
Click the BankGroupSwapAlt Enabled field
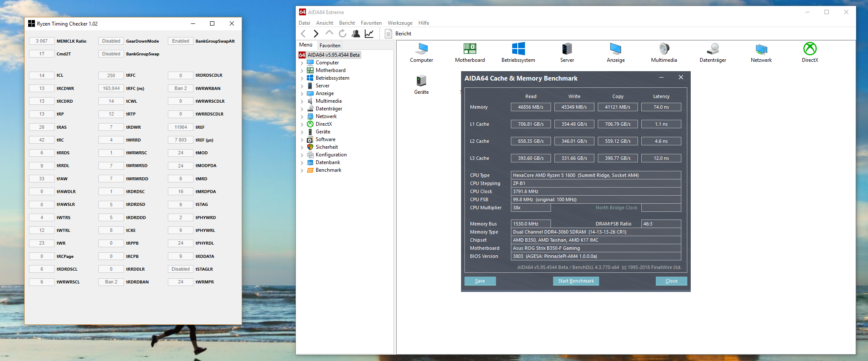point(181,41)
